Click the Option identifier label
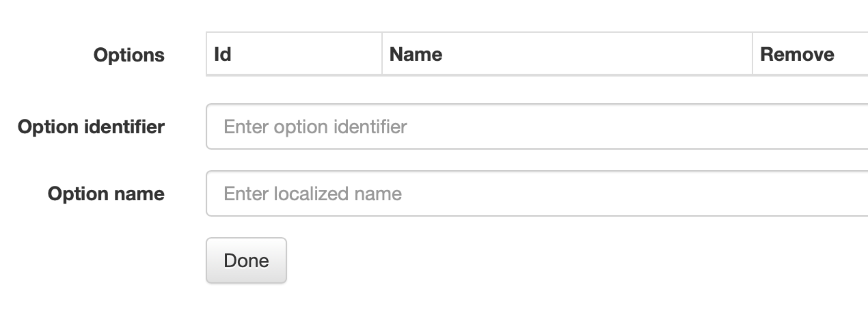 click(91, 126)
